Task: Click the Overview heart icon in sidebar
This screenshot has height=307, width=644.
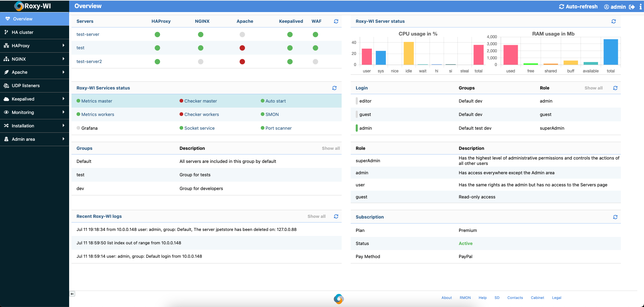Action: coord(7,19)
